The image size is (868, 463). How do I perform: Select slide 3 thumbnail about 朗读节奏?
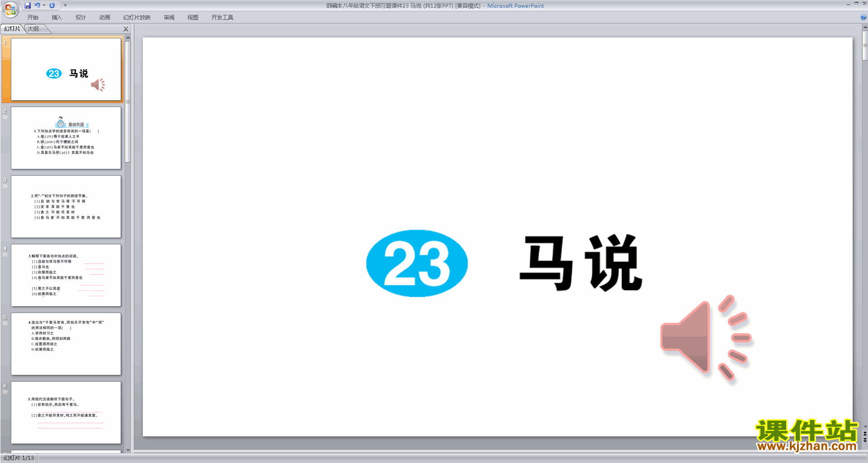pyautogui.click(x=66, y=207)
